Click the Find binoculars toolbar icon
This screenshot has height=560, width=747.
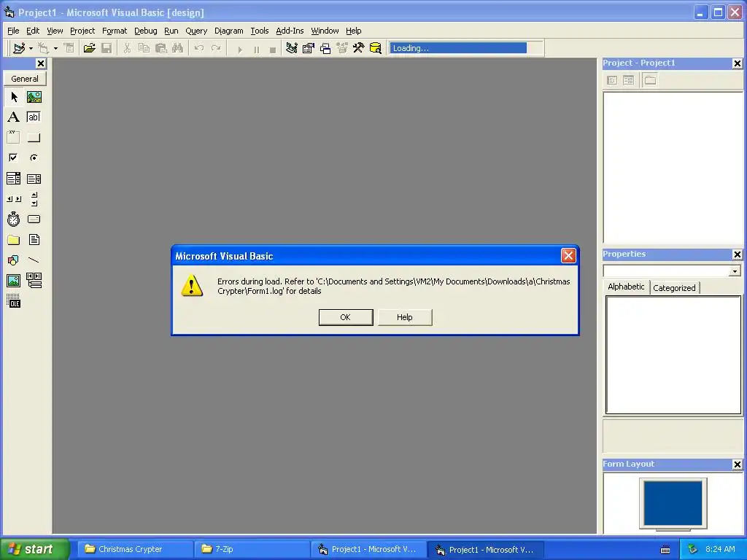point(178,48)
